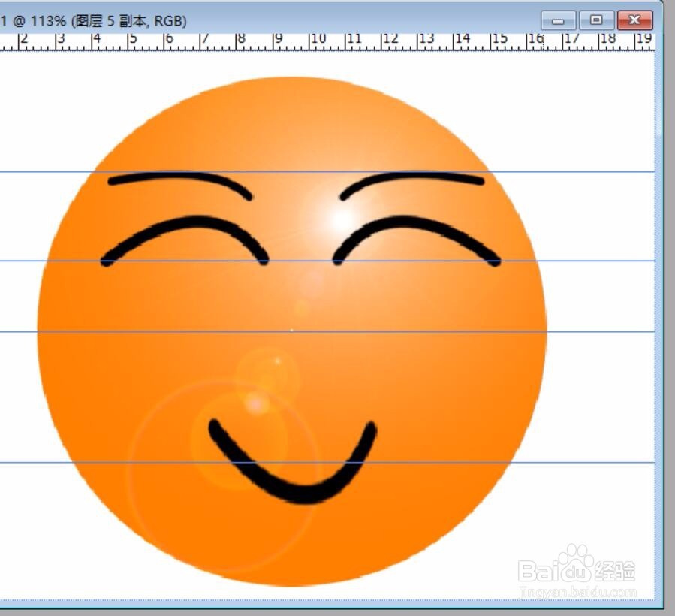Minimize the document window
675x616 pixels.
[x=558, y=21]
